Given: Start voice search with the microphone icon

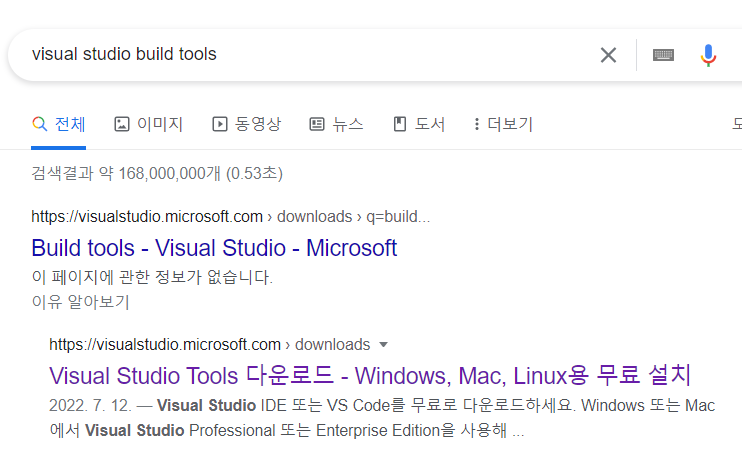Looking at the screenshot, I should (708, 55).
